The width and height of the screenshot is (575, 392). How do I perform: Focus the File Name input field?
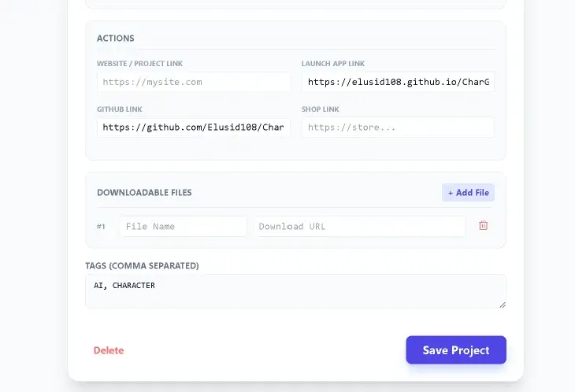pos(183,227)
